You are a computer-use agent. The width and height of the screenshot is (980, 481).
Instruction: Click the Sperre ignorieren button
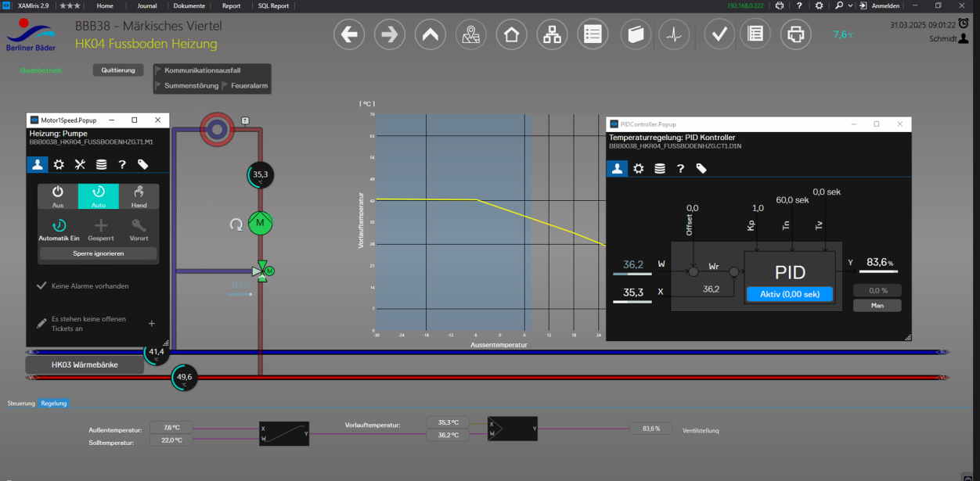click(x=99, y=253)
